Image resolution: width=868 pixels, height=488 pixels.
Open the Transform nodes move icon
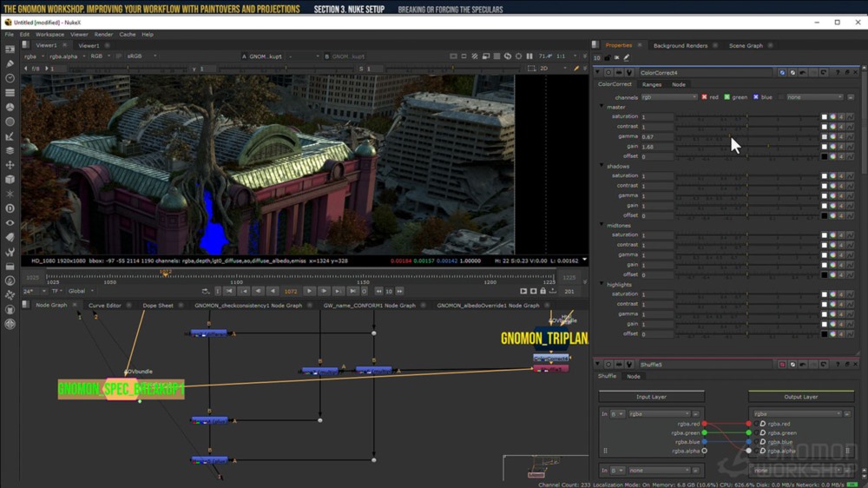point(10,165)
